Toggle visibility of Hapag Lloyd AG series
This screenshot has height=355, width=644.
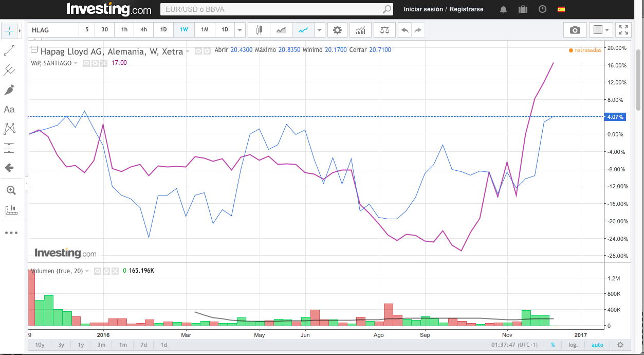tap(198, 51)
